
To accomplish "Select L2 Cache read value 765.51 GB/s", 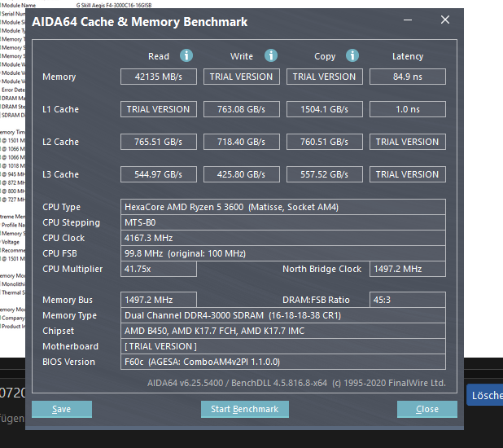I will tap(159, 142).
